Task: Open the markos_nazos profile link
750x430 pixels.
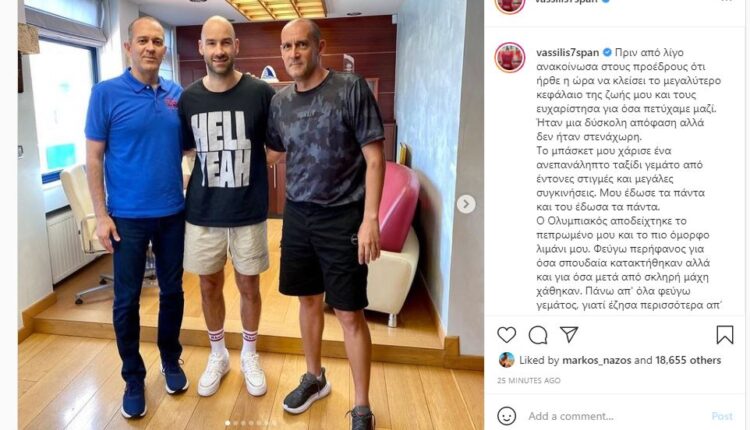Action: 596,360
